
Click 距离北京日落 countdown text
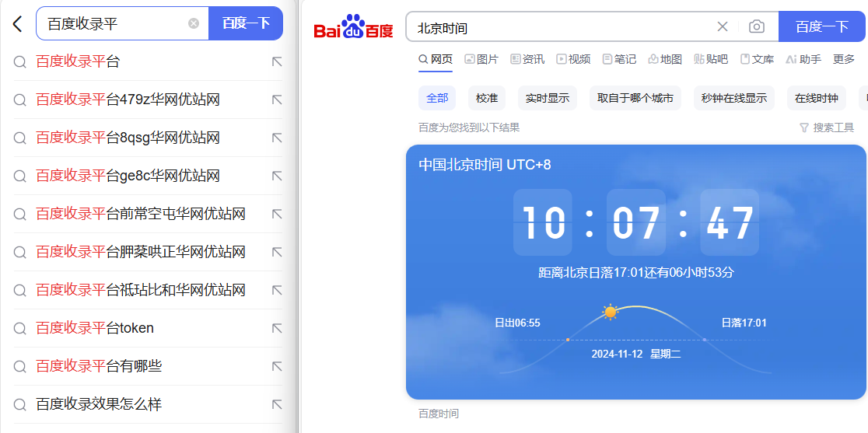click(x=636, y=273)
